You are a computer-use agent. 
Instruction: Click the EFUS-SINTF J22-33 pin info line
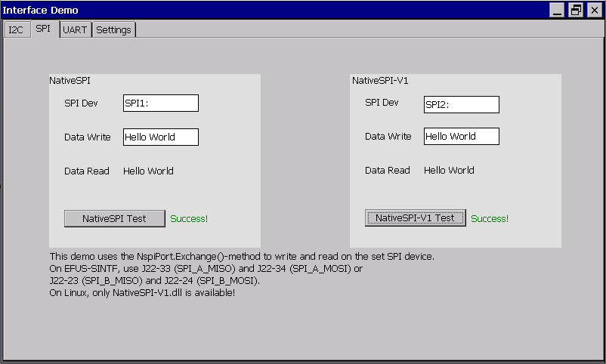click(x=206, y=269)
